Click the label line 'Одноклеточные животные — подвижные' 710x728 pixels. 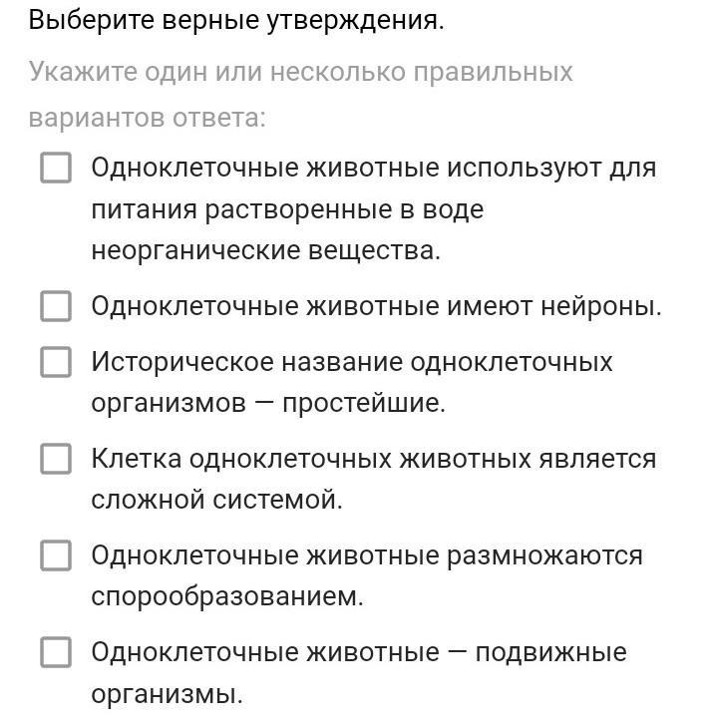[x=358, y=652]
